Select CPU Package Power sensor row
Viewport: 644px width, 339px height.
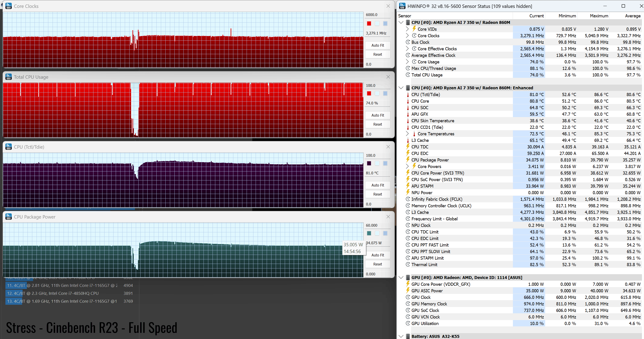519,160
